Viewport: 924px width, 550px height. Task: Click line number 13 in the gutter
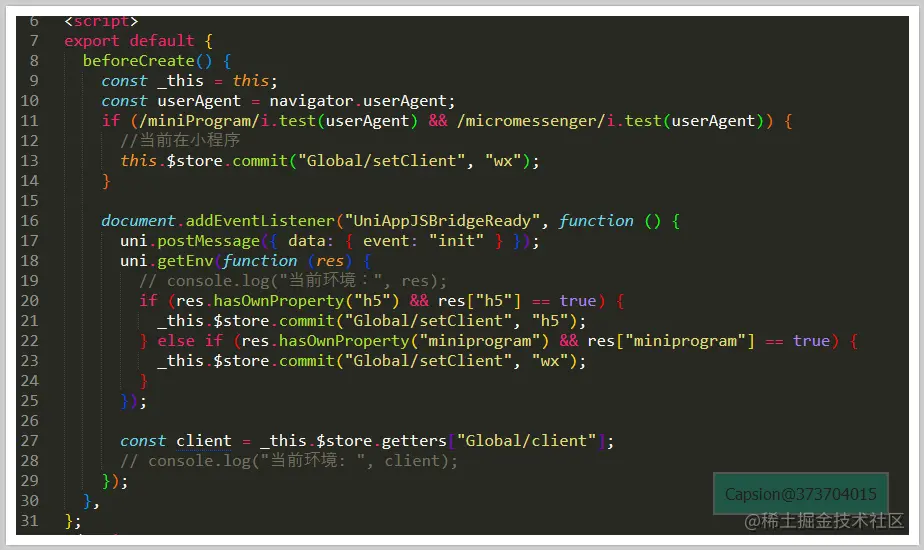pyautogui.click(x=29, y=161)
